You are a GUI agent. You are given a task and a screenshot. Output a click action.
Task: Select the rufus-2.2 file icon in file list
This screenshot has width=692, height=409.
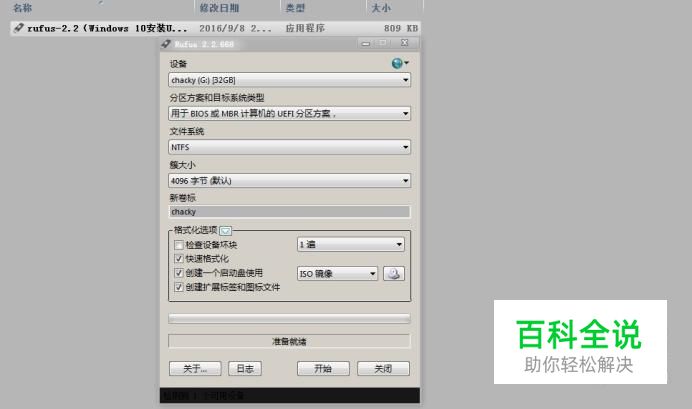(18, 28)
